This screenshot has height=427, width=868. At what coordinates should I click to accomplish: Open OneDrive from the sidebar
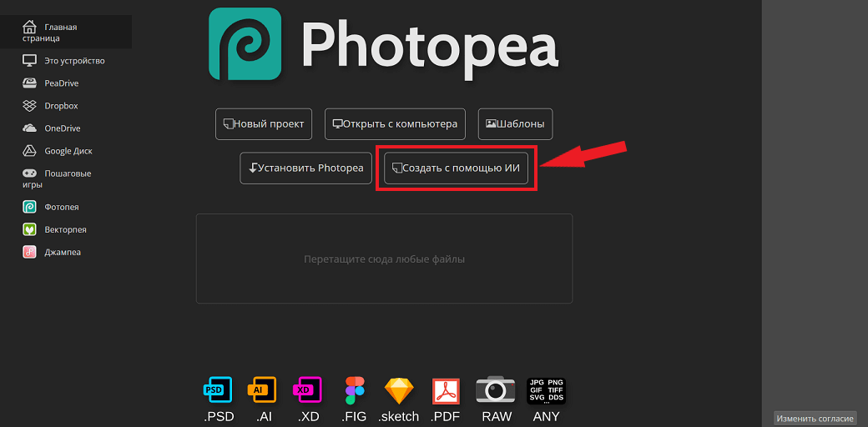pos(62,128)
